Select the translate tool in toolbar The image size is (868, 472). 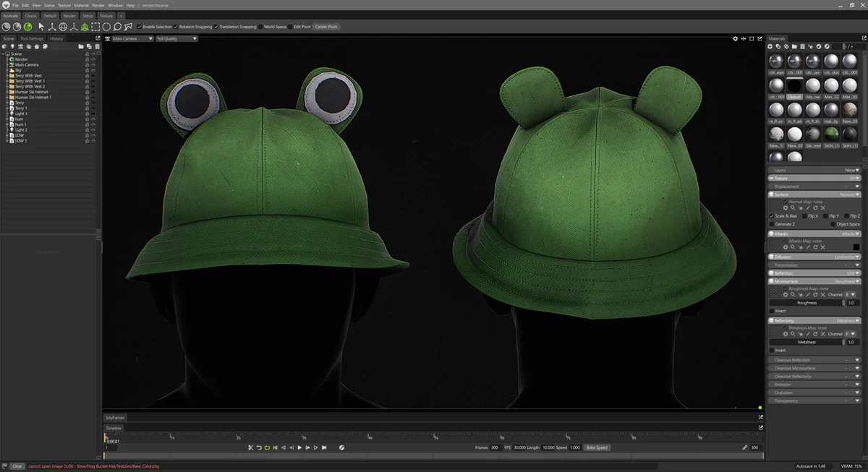coord(52,27)
